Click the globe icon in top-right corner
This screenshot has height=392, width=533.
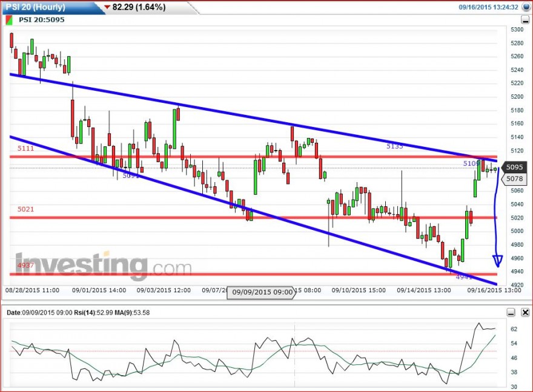point(526,7)
